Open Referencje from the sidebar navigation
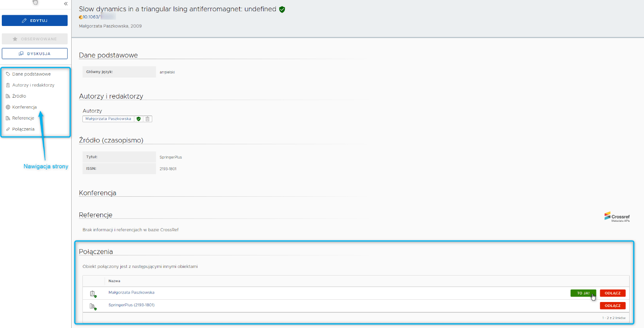The width and height of the screenshot is (644, 328). [x=23, y=118]
